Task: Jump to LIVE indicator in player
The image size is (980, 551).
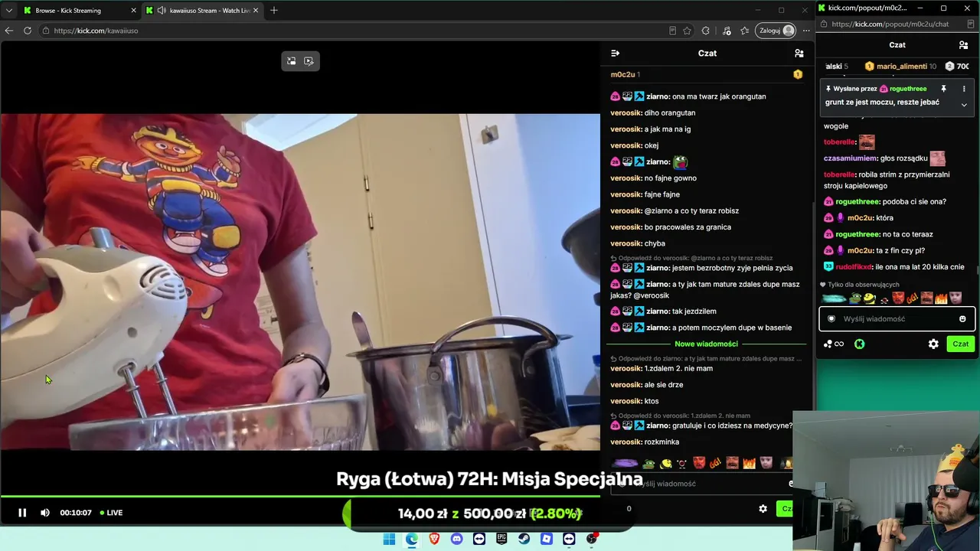Action: (111, 513)
